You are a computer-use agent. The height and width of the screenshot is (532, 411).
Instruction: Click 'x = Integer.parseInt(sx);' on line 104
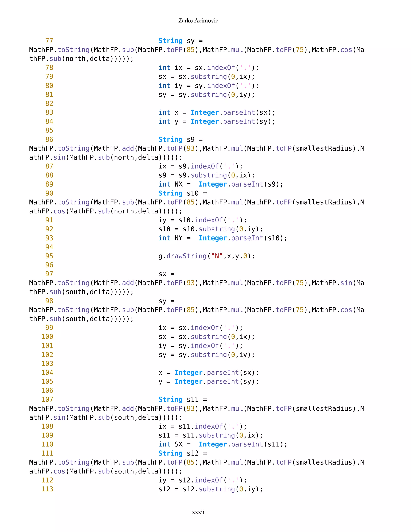209,373
